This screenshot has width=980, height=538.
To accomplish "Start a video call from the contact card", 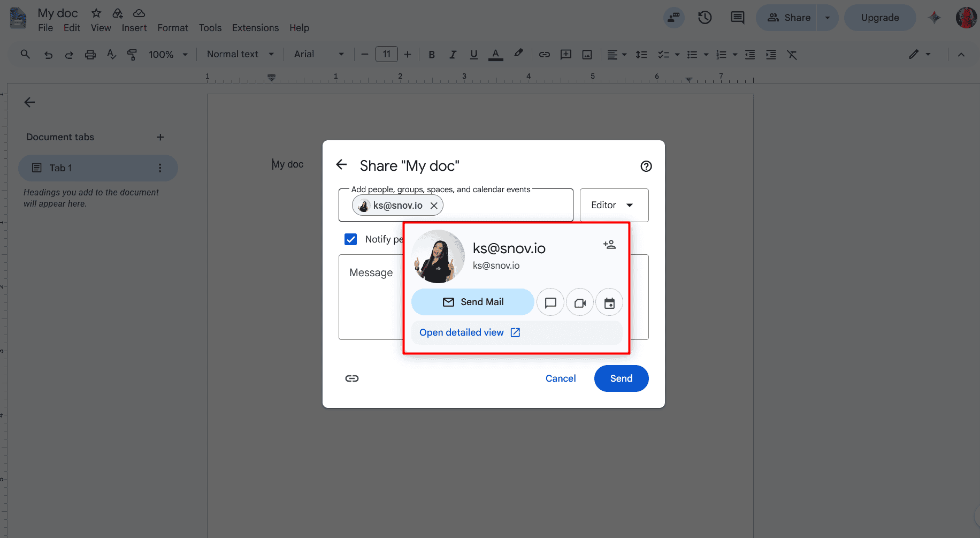I will pos(580,302).
